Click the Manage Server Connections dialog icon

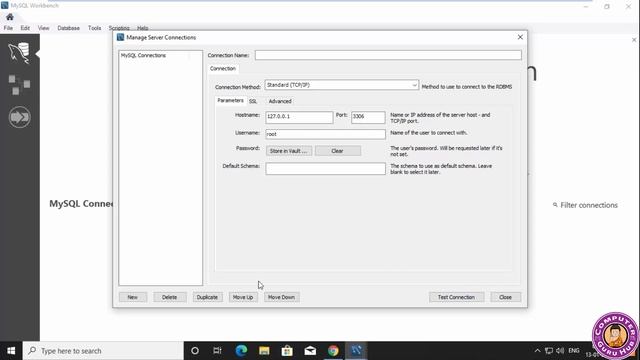[x=120, y=37]
